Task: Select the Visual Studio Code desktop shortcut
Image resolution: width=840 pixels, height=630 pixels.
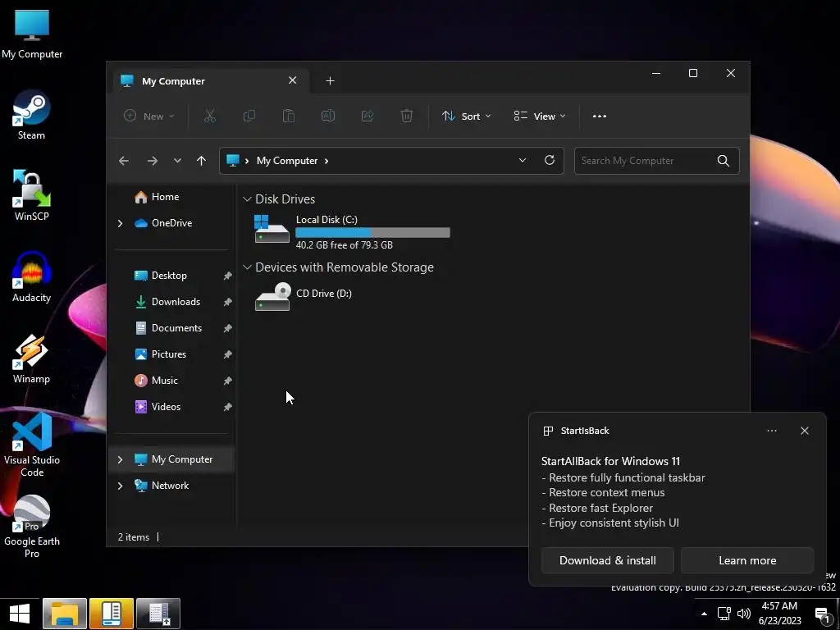Action: tap(32, 445)
